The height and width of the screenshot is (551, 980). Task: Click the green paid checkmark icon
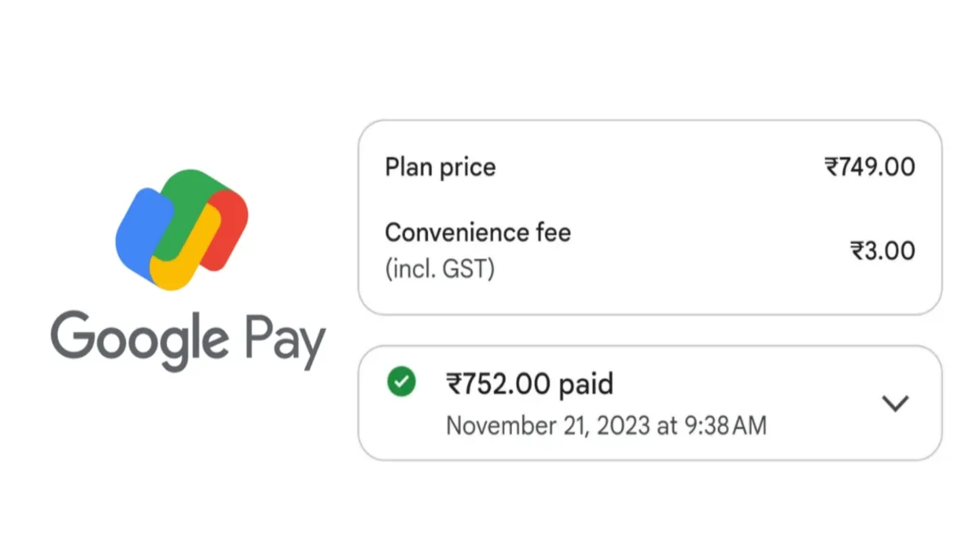401,381
